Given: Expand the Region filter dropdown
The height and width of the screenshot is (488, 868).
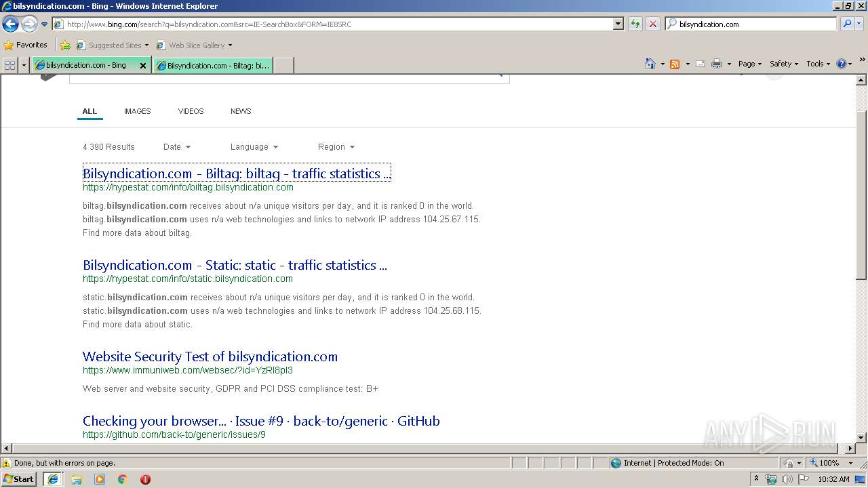Looking at the screenshot, I should point(336,147).
